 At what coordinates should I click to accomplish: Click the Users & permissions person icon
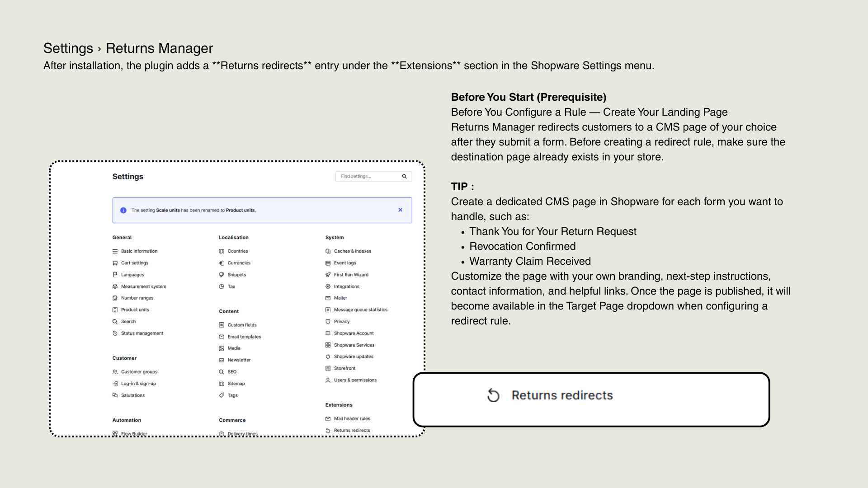tap(328, 380)
